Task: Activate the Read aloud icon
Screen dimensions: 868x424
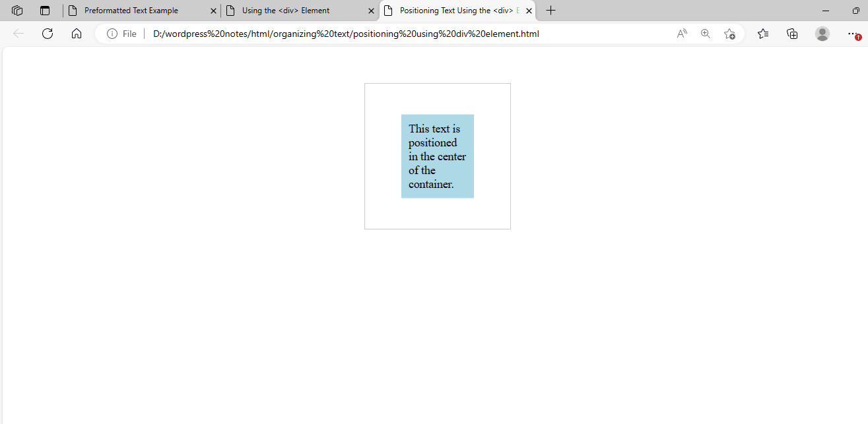Action: 682,34
